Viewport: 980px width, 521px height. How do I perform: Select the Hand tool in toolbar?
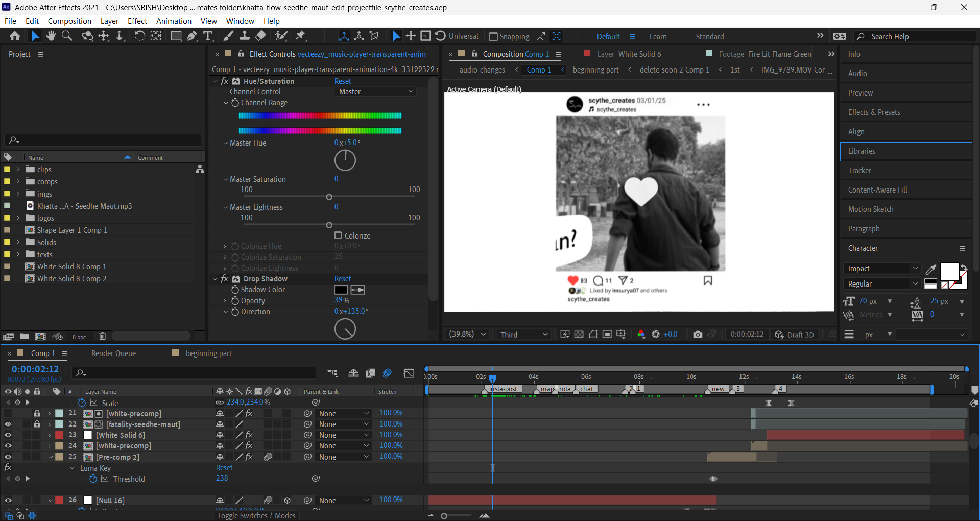51,36
